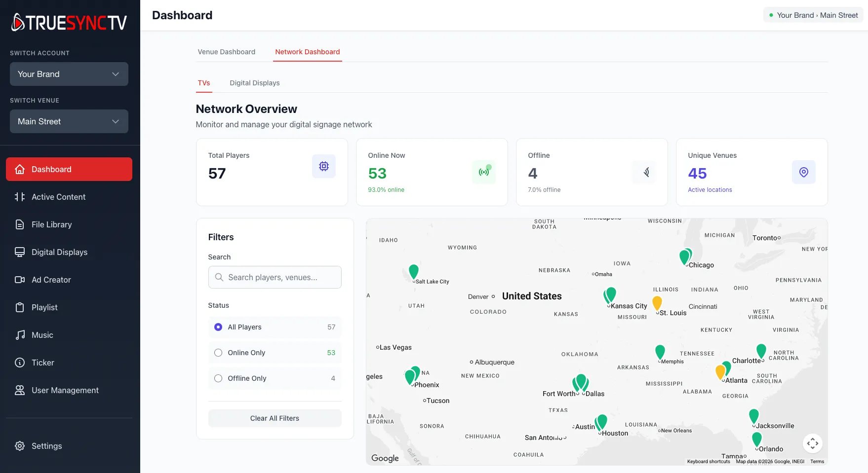Click the Playlist clipboard icon

pyautogui.click(x=20, y=307)
